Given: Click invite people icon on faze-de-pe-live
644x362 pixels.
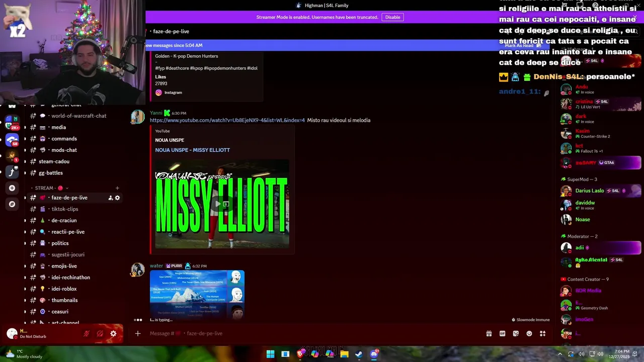Looking at the screenshot, I should tap(110, 198).
